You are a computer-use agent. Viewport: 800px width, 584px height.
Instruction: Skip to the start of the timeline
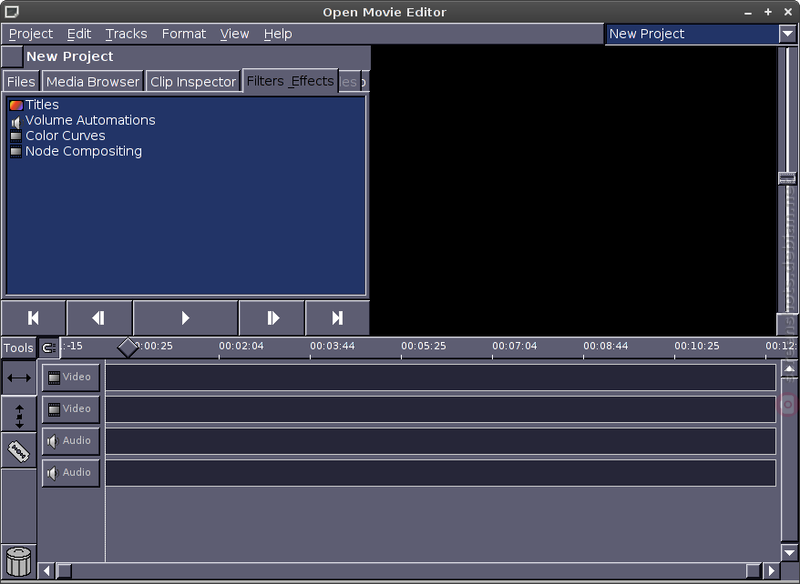33,318
